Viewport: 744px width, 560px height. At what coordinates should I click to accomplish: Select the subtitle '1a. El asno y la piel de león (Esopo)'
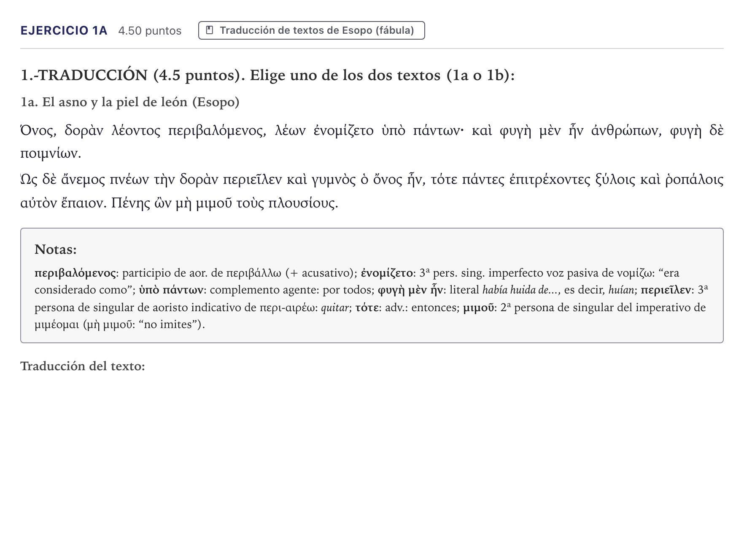tap(130, 102)
